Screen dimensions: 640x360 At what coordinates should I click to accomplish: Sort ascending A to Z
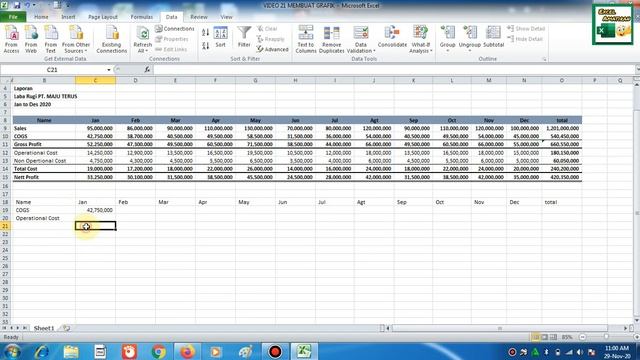point(206,32)
